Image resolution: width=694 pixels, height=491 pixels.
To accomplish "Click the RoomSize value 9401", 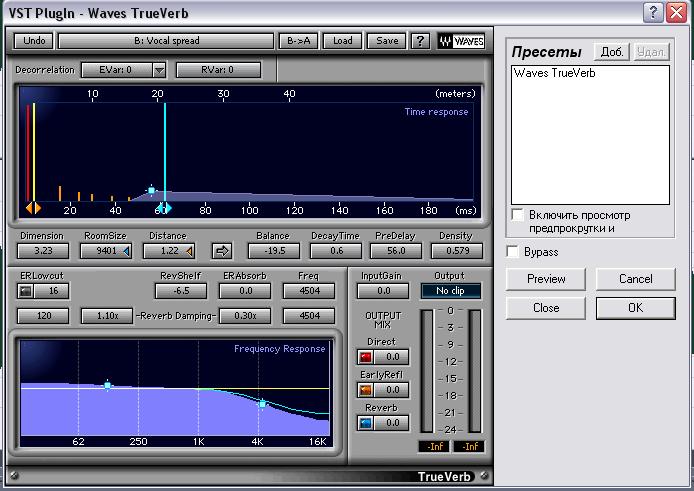I will pos(106,251).
